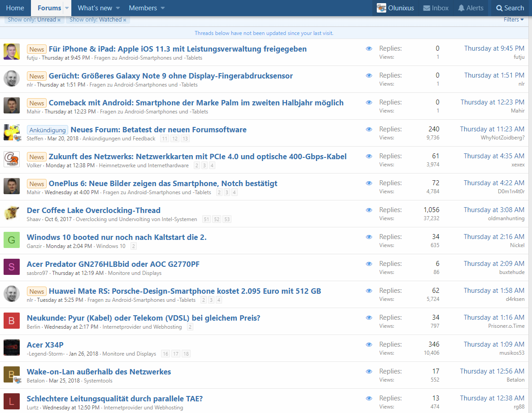Click Olunixus user avatar in navbar
532x413 pixels.
click(x=381, y=8)
